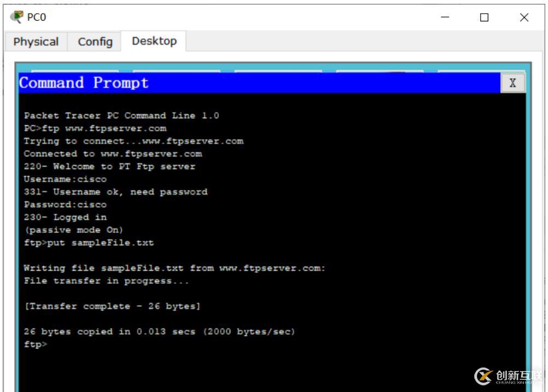The width and height of the screenshot is (548, 392).
Task: Click '230- Logged in' line
Action: click(x=65, y=217)
